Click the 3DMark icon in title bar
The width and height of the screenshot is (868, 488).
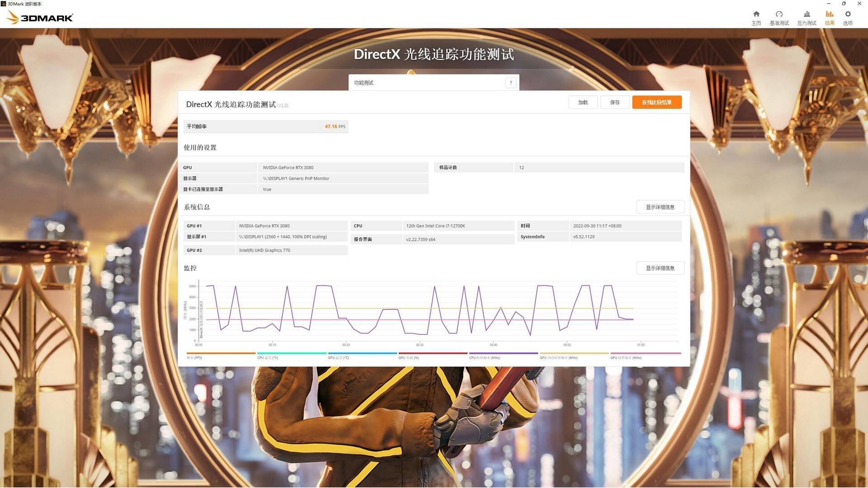pos(4,4)
